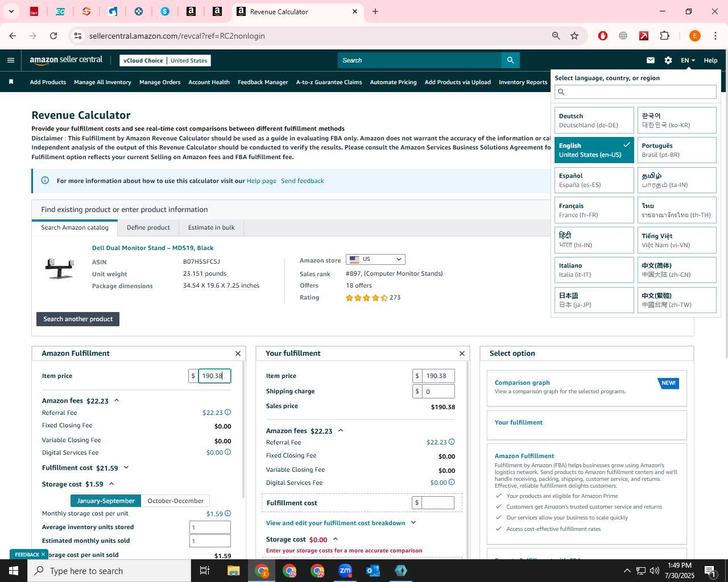The height and width of the screenshot is (582, 728).
Task: Toggle the EN language dropdown
Action: coord(688,60)
